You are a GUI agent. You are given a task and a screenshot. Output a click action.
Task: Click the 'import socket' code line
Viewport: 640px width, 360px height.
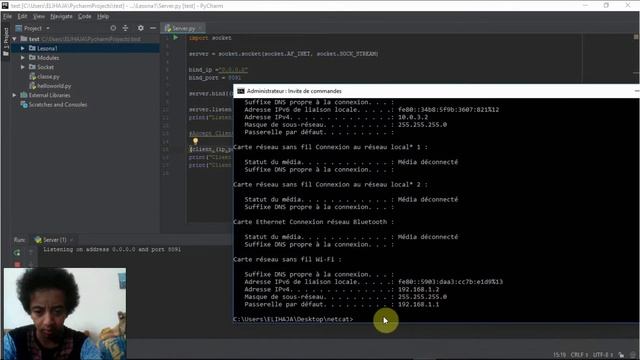click(210, 38)
